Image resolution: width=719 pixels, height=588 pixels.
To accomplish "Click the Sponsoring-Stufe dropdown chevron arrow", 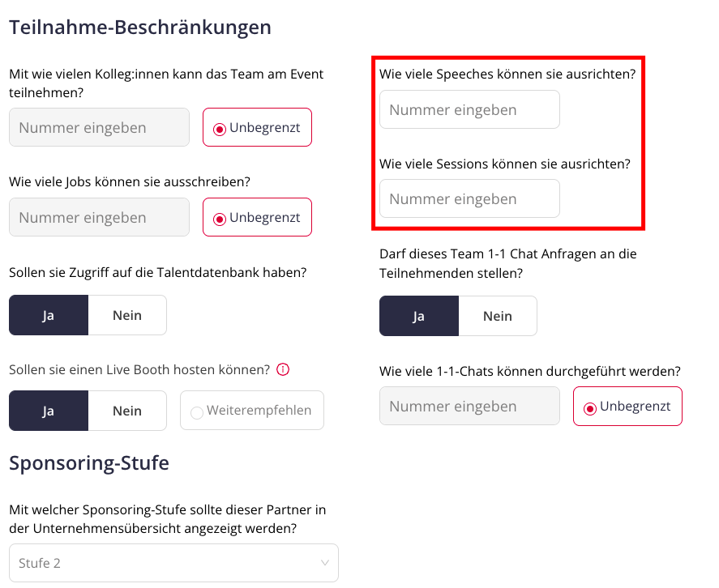I will pyautogui.click(x=325, y=563).
